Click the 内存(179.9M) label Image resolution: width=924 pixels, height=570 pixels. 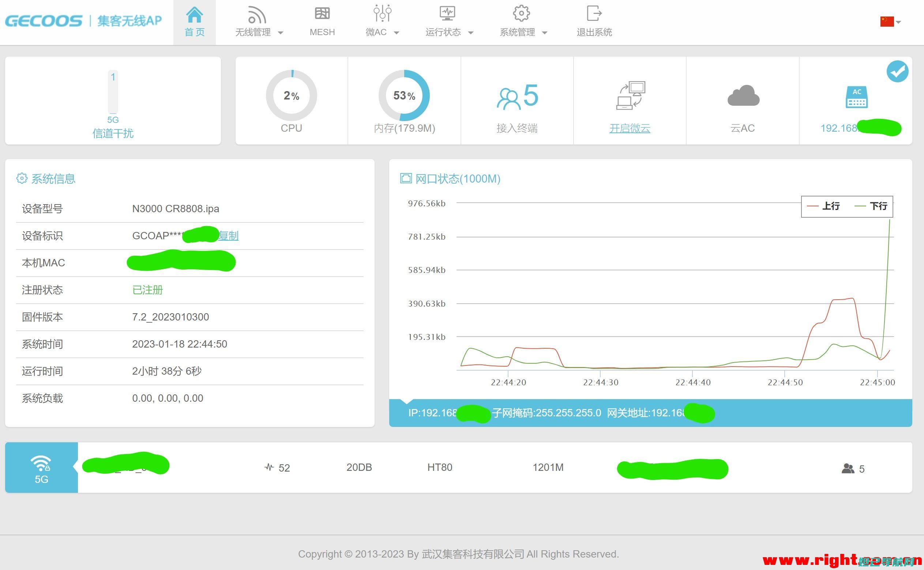pyautogui.click(x=404, y=128)
